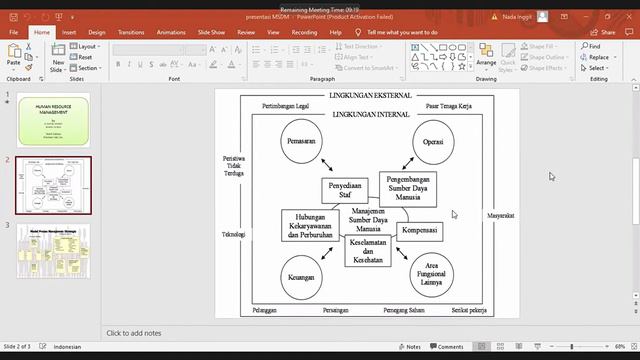Click the Format Painter brush icon
The height and width of the screenshot is (360, 640).
[x=29, y=67]
